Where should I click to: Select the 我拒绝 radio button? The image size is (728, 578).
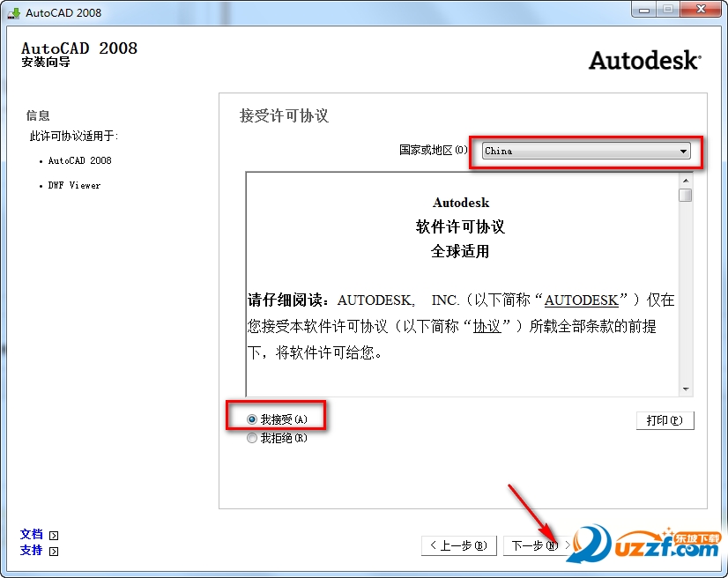click(x=252, y=438)
